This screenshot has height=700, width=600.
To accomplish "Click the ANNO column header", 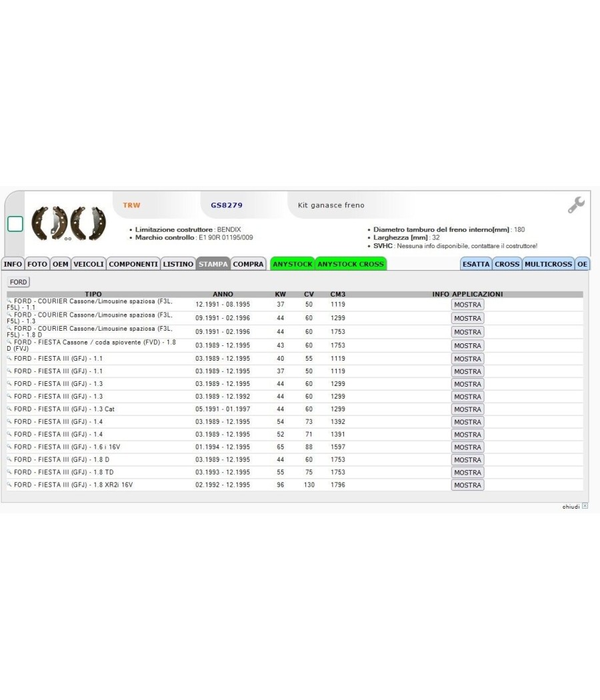I will pos(223,294).
